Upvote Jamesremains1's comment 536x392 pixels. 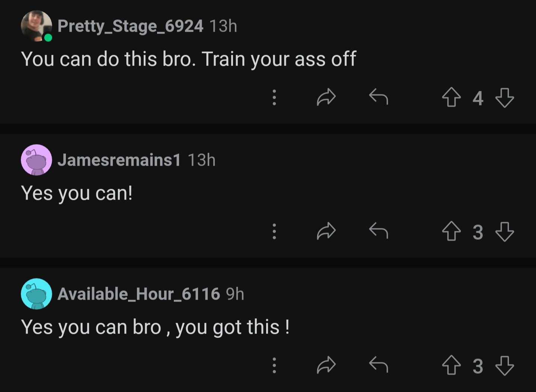click(451, 232)
